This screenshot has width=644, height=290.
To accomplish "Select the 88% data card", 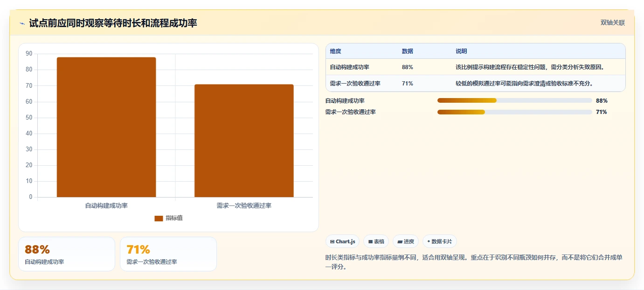I will click(x=67, y=254).
